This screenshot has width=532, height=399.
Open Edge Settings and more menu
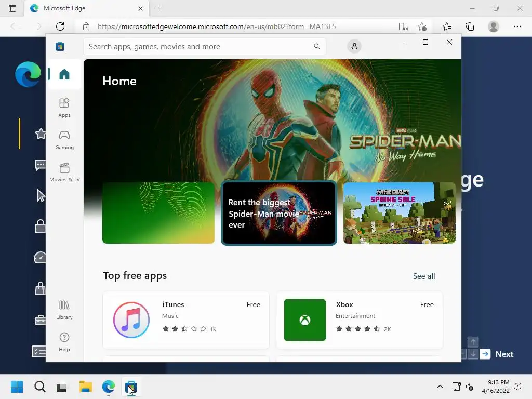click(x=517, y=26)
